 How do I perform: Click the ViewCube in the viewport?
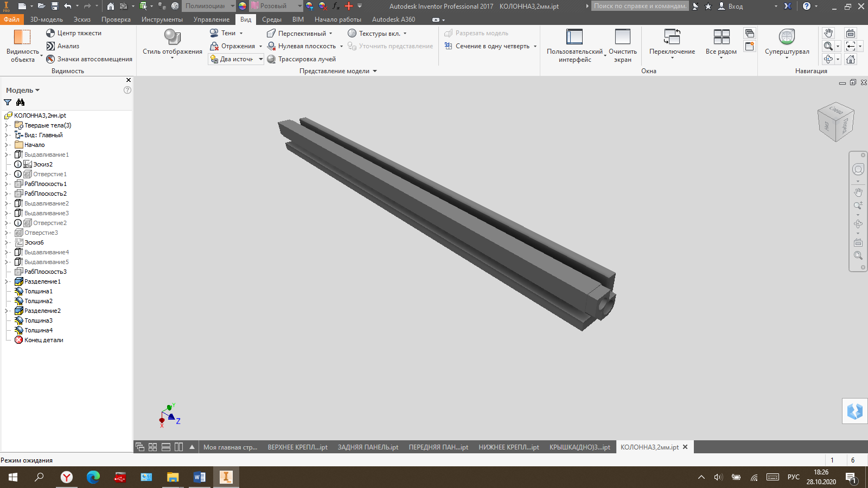pyautogui.click(x=835, y=122)
